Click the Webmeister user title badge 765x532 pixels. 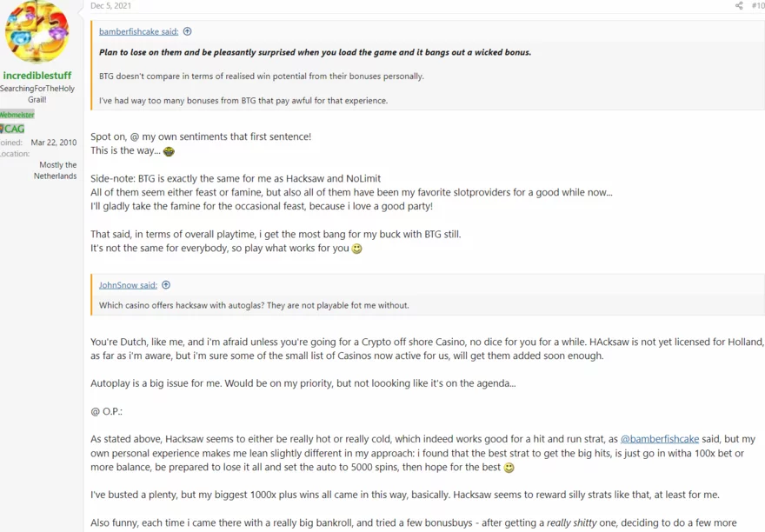pyautogui.click(x=17, y=115)
